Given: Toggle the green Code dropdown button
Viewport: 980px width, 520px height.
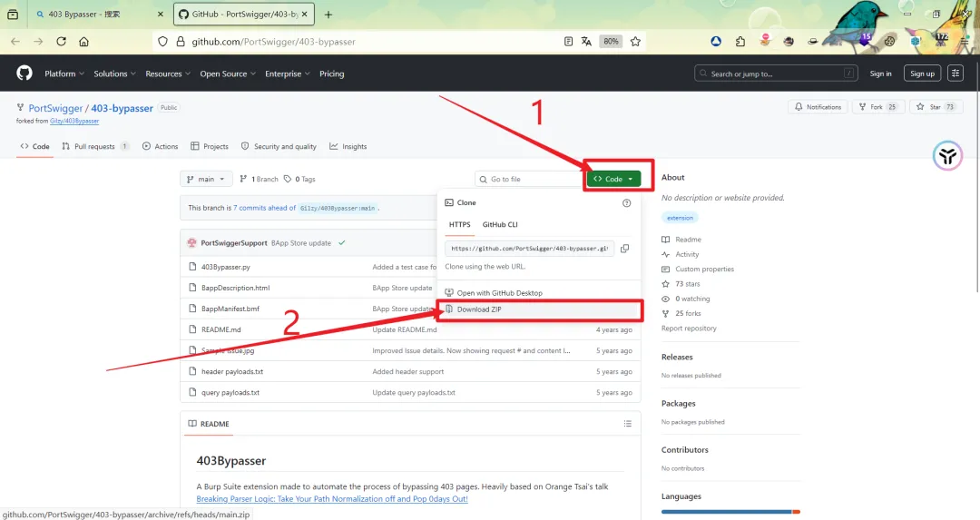Looking at the screenshot, I should [613, 179].
